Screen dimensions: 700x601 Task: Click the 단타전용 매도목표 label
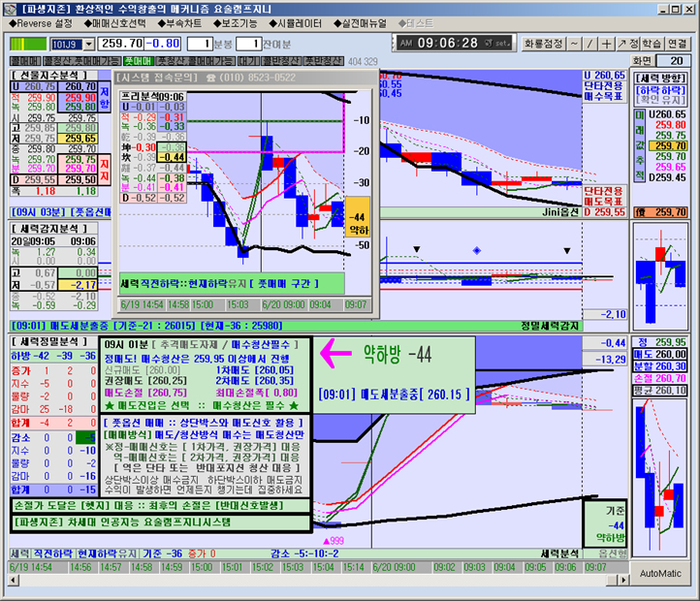point(603,197)
